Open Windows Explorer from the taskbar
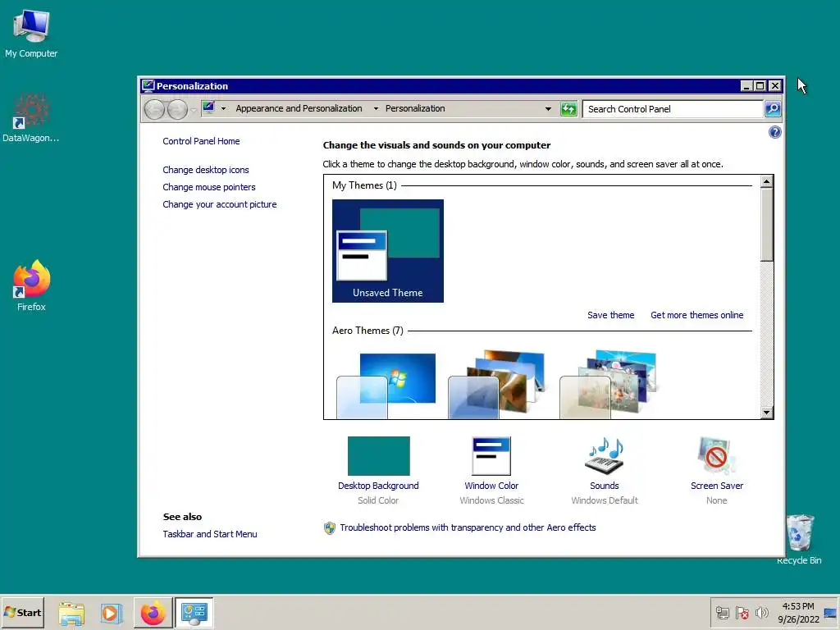Viewport: 840px width, 630px height. coord(71,613)
